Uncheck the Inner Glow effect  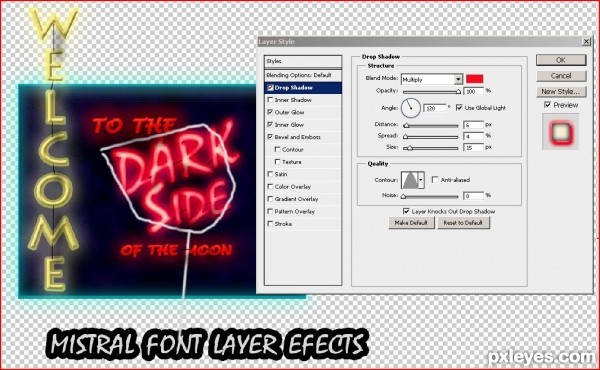[270, 124]
